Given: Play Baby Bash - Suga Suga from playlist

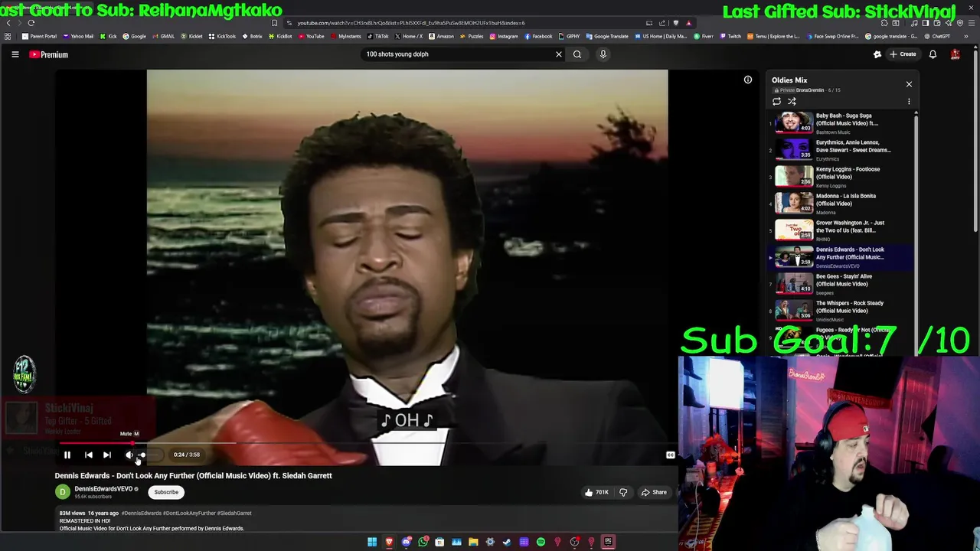Looking at the screenshot, I should click(x=840, y=123).
